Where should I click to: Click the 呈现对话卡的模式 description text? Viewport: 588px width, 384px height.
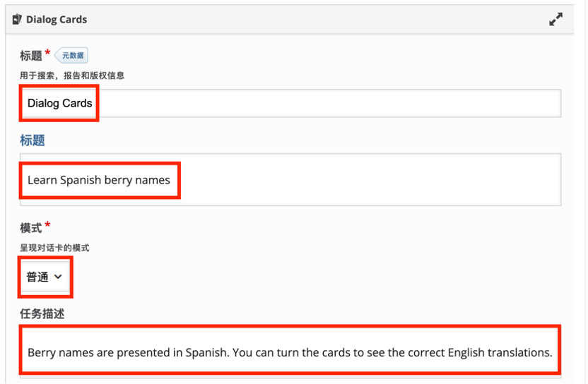54,248
